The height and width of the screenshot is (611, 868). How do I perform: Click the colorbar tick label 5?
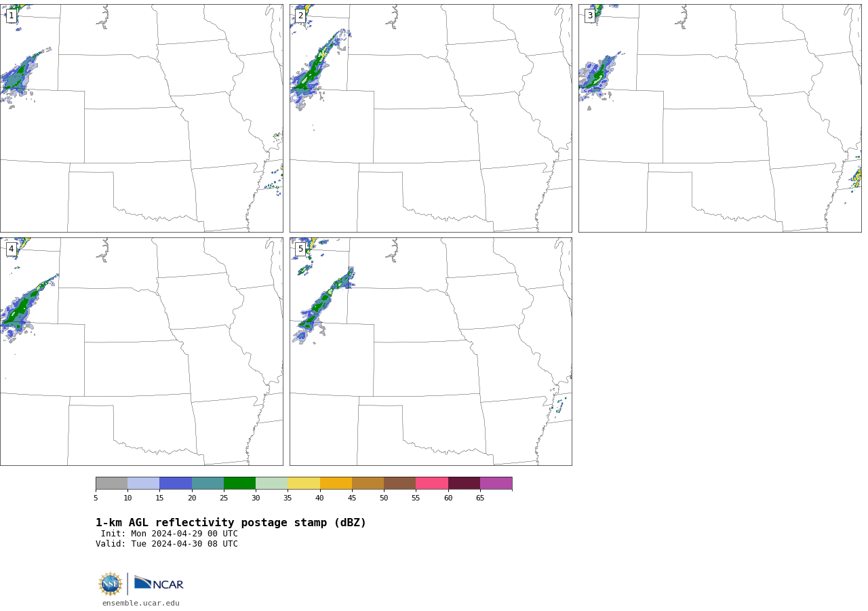coord(96,498)
